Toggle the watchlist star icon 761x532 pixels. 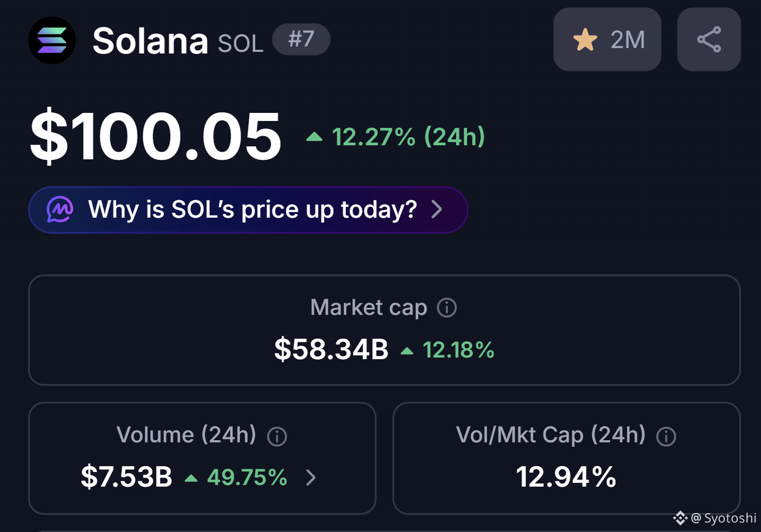point(585,40)
